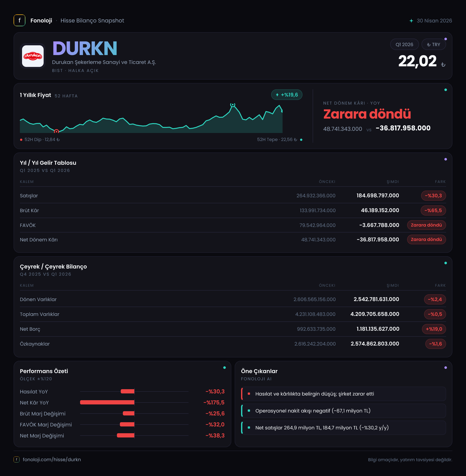Click the 'Hisse Bilanço Snapshot' header subtitle
The image size is (466, 476).
point(92,21)
